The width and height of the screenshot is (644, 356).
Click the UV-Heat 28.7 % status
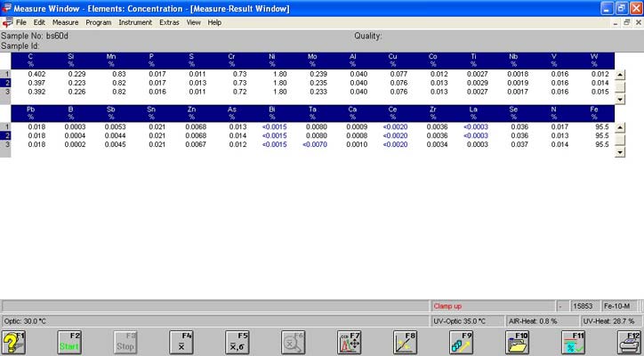pyautogui.click(x=608, y=321)
